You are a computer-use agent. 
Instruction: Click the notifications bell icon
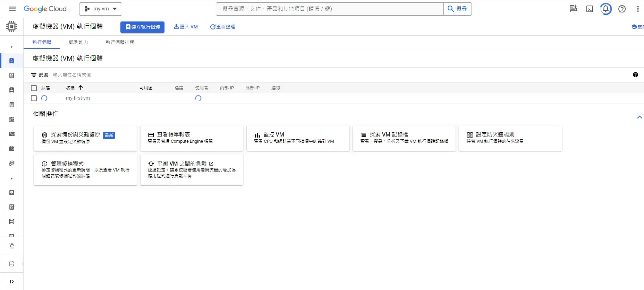click(x=606, y=9)
